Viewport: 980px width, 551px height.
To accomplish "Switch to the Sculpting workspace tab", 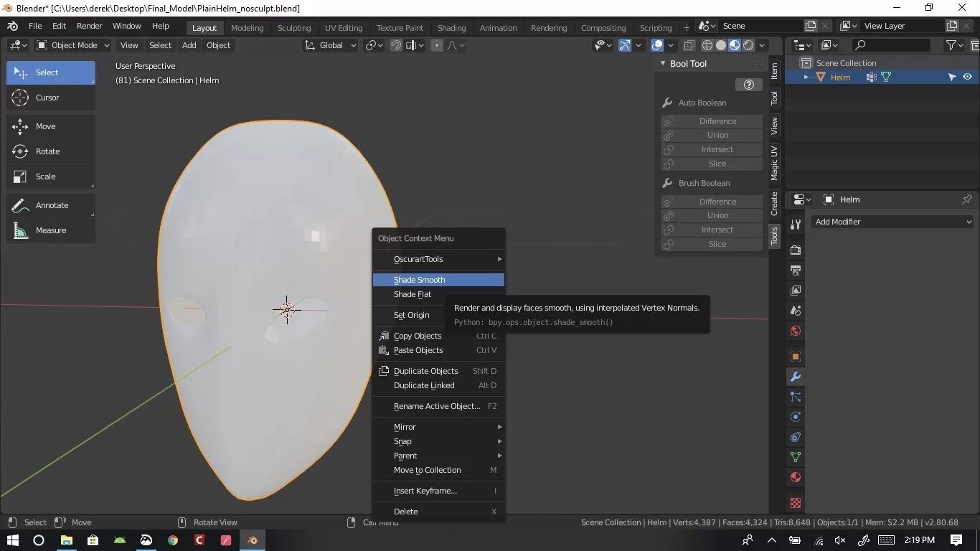I will [294, 28].
